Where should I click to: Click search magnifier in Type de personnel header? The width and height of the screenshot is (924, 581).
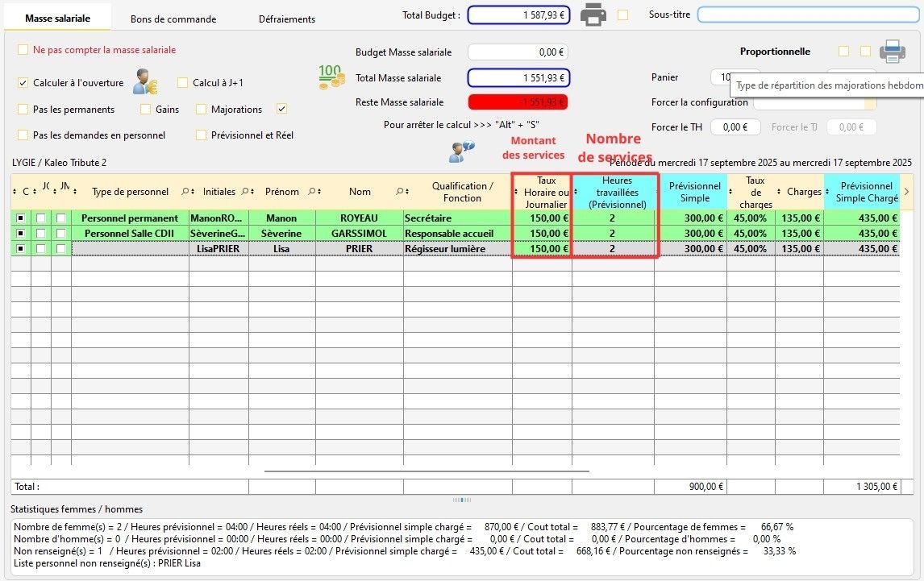[x=185, y=192]
